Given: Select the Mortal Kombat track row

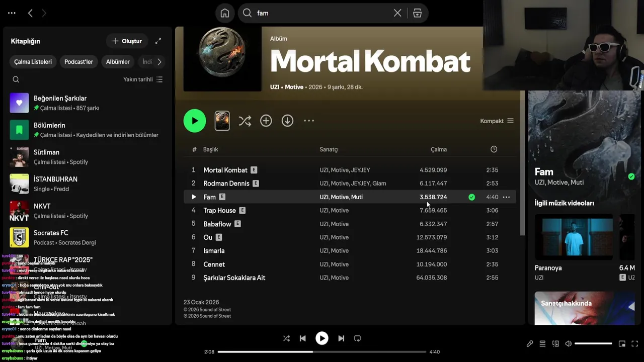Looking at the screenshot, I should click(350, 170).
